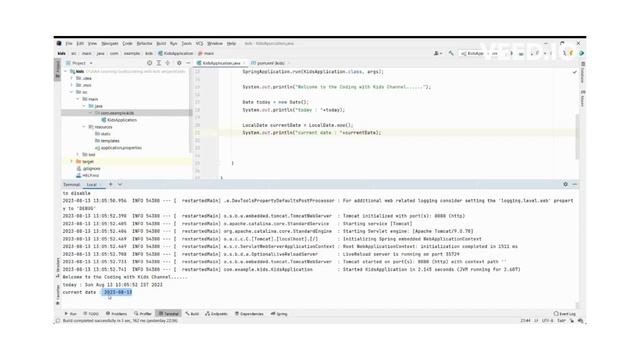The height and width of the screenshot is (360, 640).
Task: Select the static folder
Action: click(x=102, y=134)
